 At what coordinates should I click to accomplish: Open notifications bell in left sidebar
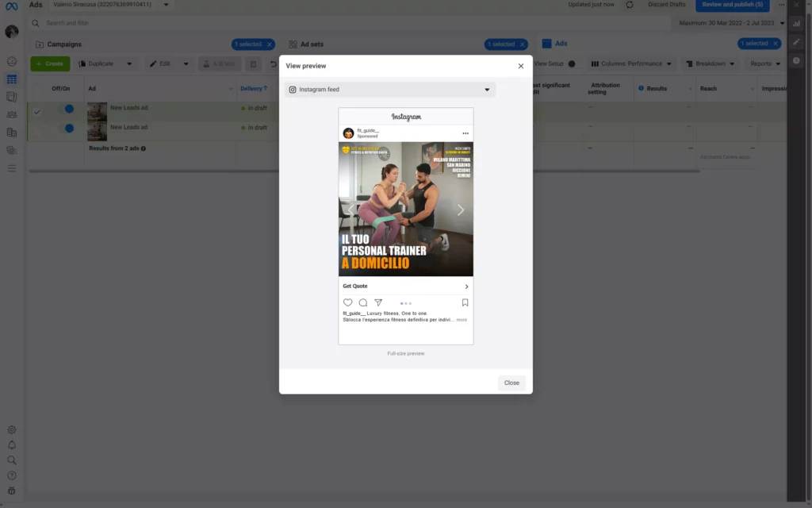click(x=11, y=444)
